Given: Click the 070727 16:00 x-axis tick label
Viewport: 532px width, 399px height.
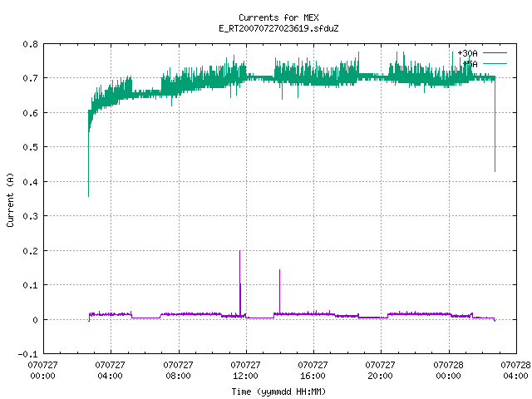Looking at the screenshot, I should click(x=313, y=371).
